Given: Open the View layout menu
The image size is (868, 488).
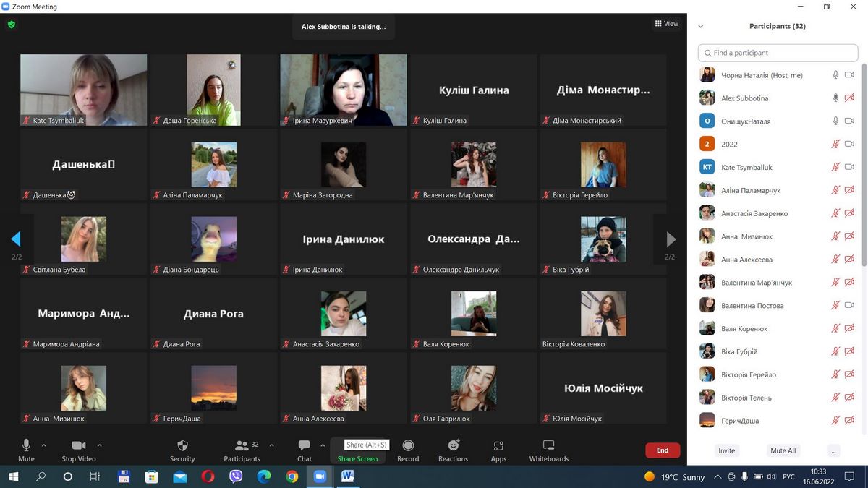Looking at the screenshot, I should (x=666, y=24).
